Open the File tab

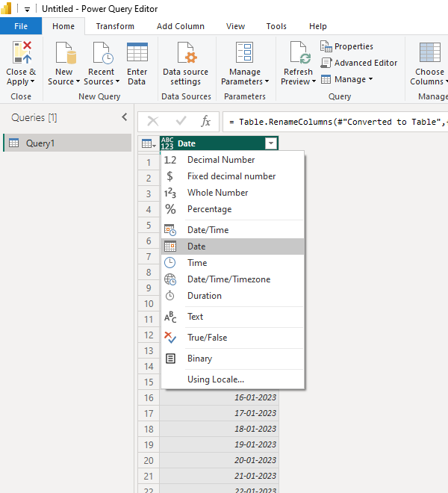[x=21, y=26]
